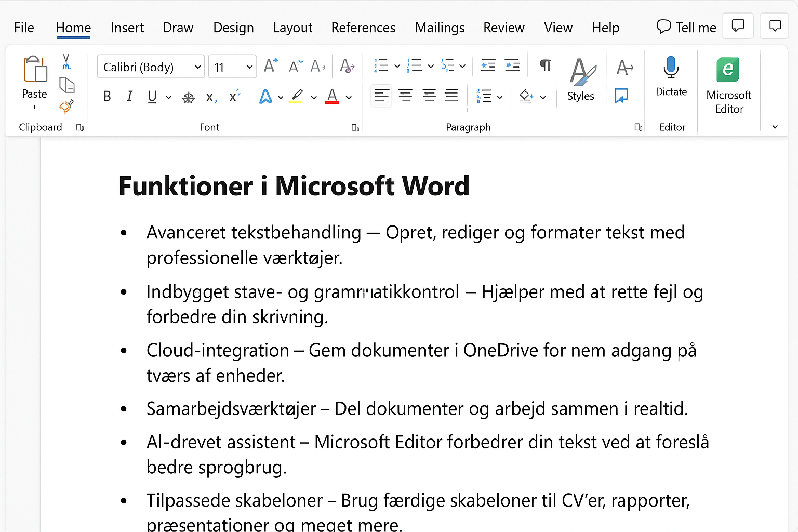This screenshot has height=532, width=798.
Task: Center align the text
Action: (405, 96)
